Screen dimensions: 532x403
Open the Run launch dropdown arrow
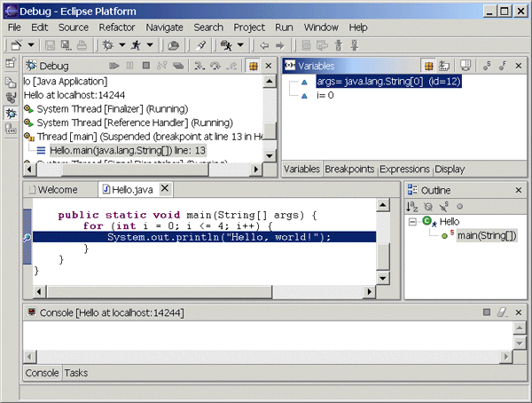[150, 45]
